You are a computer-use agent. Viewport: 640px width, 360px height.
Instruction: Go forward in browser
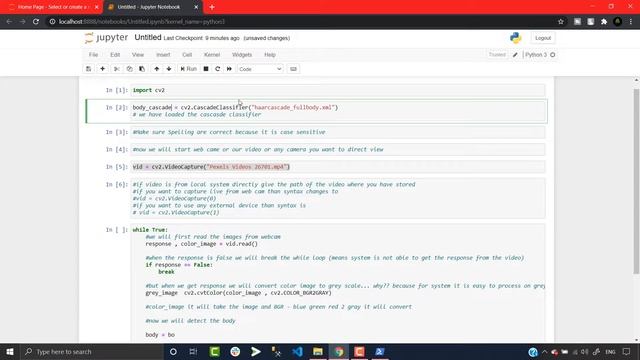[22, 22]
